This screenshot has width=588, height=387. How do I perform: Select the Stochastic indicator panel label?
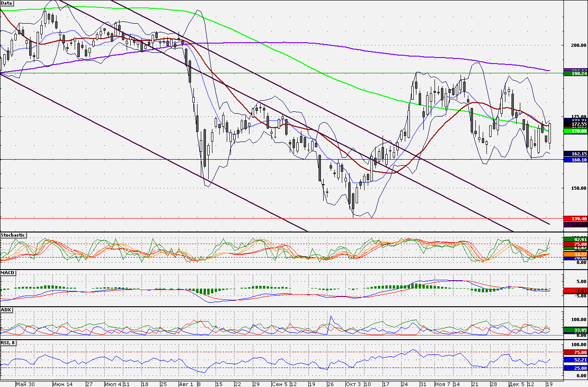click(13, 235)
